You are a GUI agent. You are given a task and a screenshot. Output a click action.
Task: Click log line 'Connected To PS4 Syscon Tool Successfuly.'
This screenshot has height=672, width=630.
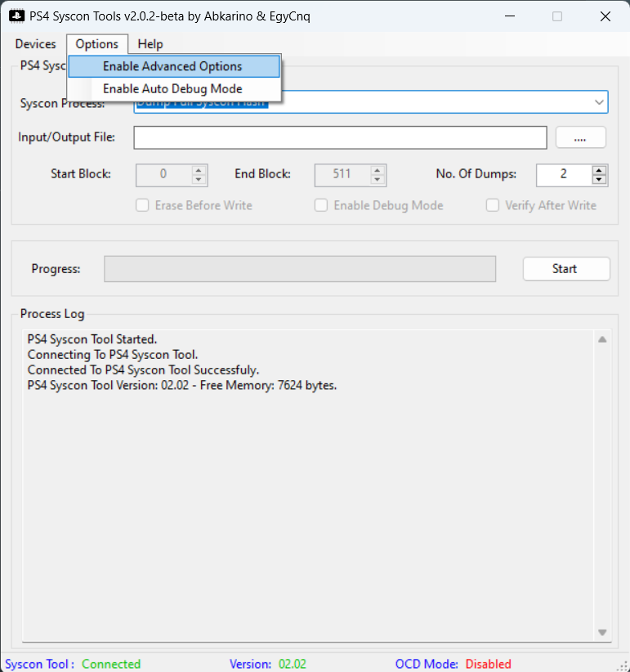pyautogui.click(x=144, y=370)
